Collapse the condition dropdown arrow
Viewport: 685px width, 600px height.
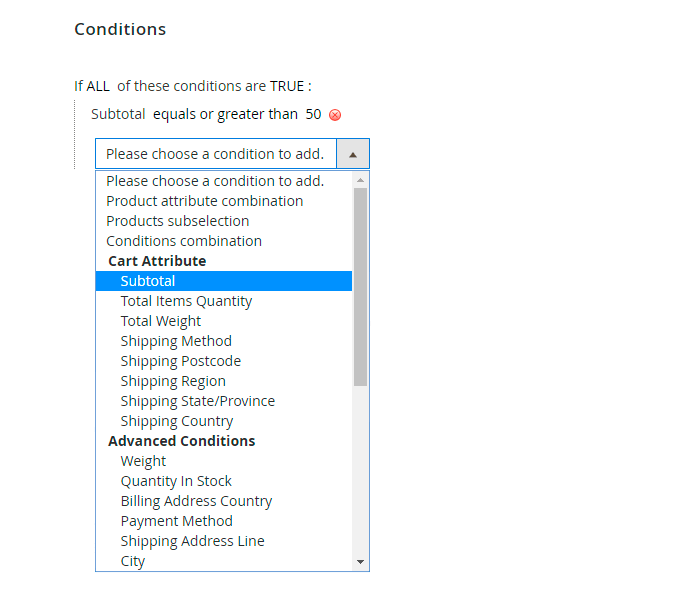353,154
